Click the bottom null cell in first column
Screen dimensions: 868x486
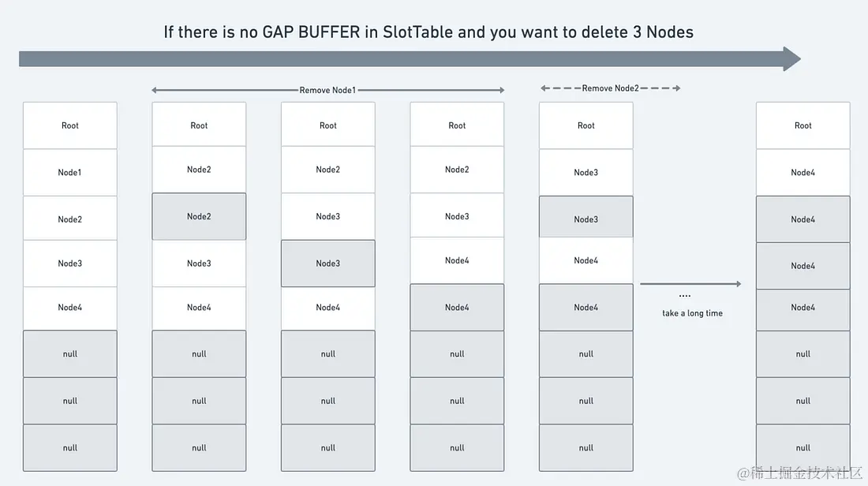(69, 448)
